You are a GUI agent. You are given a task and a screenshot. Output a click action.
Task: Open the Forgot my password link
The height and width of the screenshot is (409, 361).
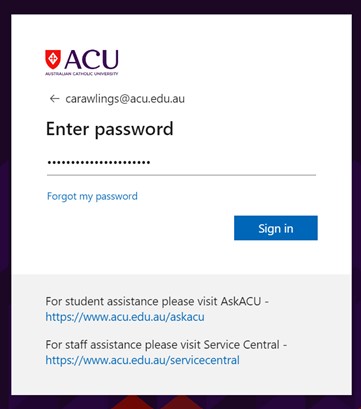92,196
